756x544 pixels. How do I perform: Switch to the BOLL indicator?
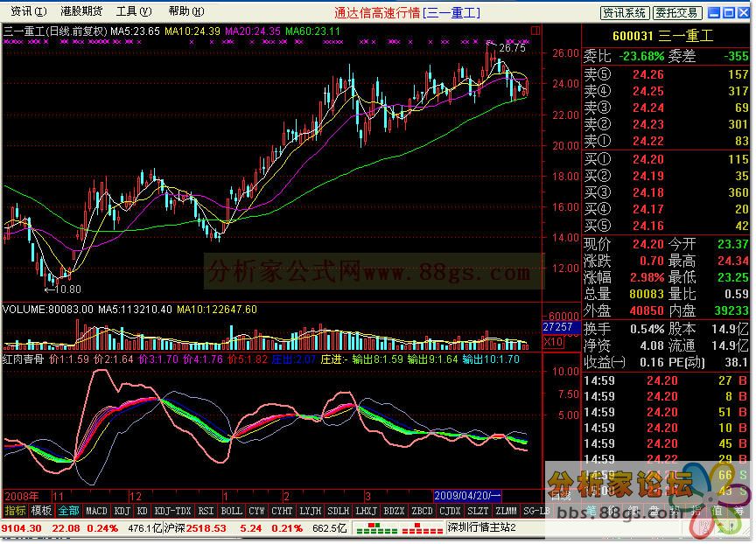point(231,511)
